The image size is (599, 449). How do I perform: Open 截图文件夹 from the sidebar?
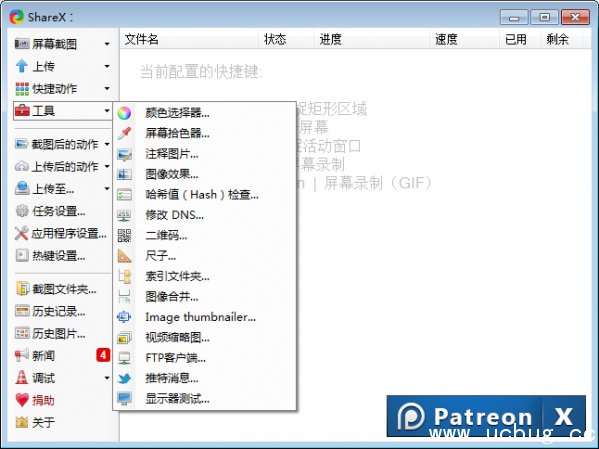click(56, 289)
